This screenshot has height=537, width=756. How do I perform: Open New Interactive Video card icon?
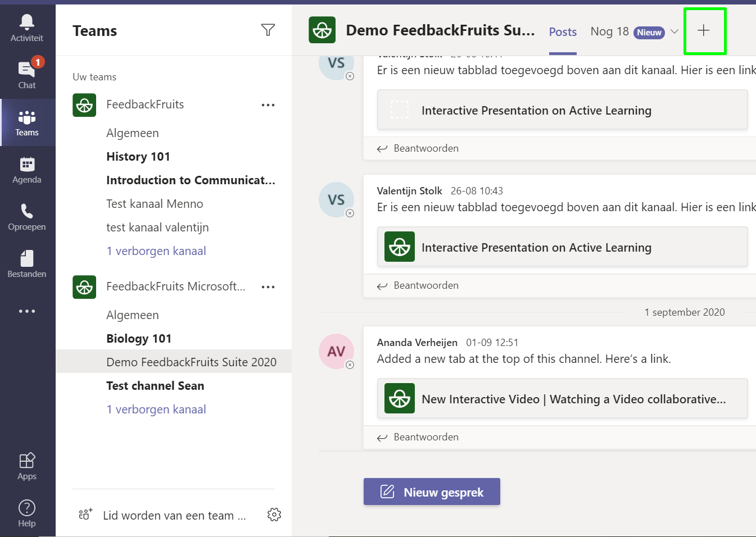[400, 398]
